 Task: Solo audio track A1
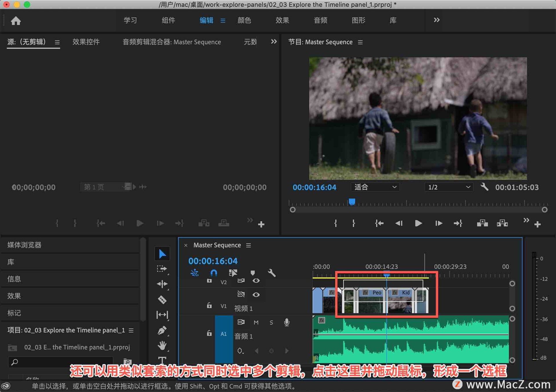pyautogui.click(x=271, y=322)
